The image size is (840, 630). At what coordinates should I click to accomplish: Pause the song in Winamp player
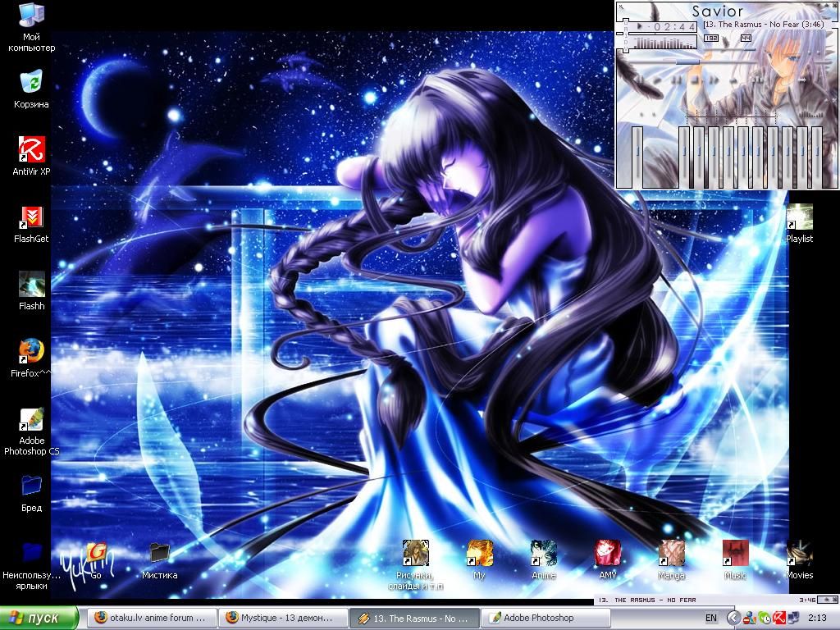tap(677, 80)
